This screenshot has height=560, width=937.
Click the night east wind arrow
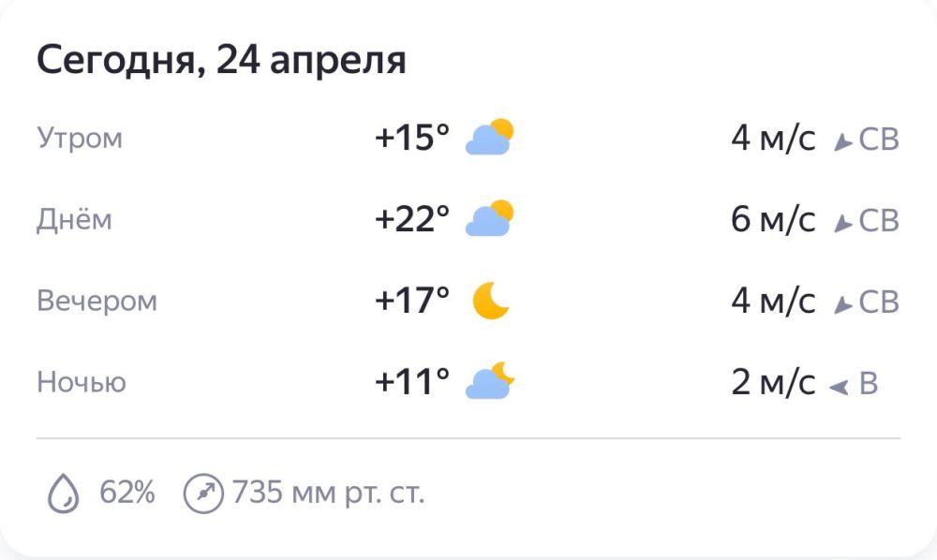coord(838,386)
